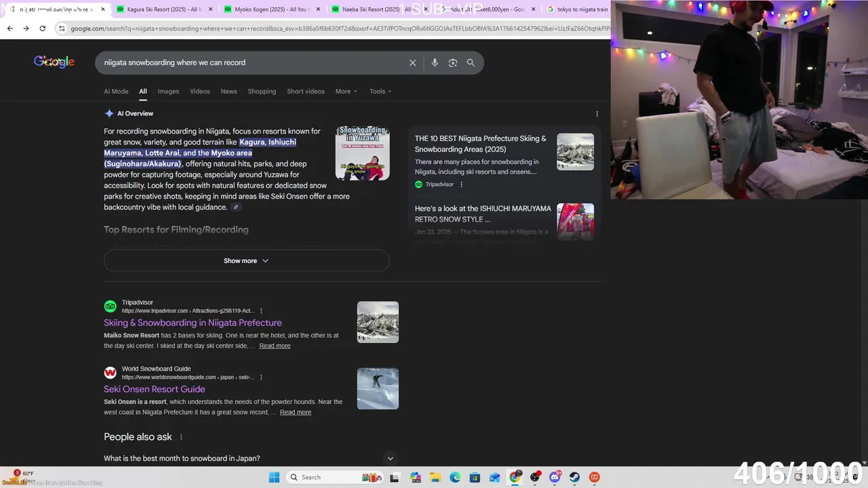Open the Tools dropdown

(380, 91)
